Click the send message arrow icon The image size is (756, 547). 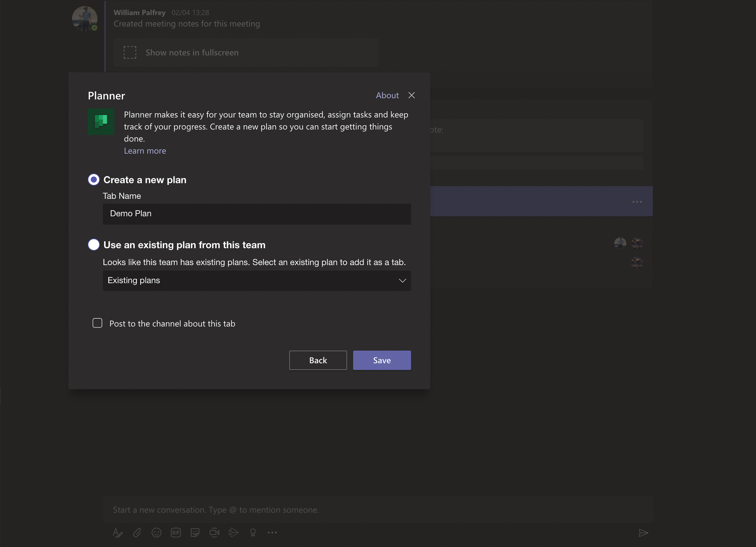(643, 533)
